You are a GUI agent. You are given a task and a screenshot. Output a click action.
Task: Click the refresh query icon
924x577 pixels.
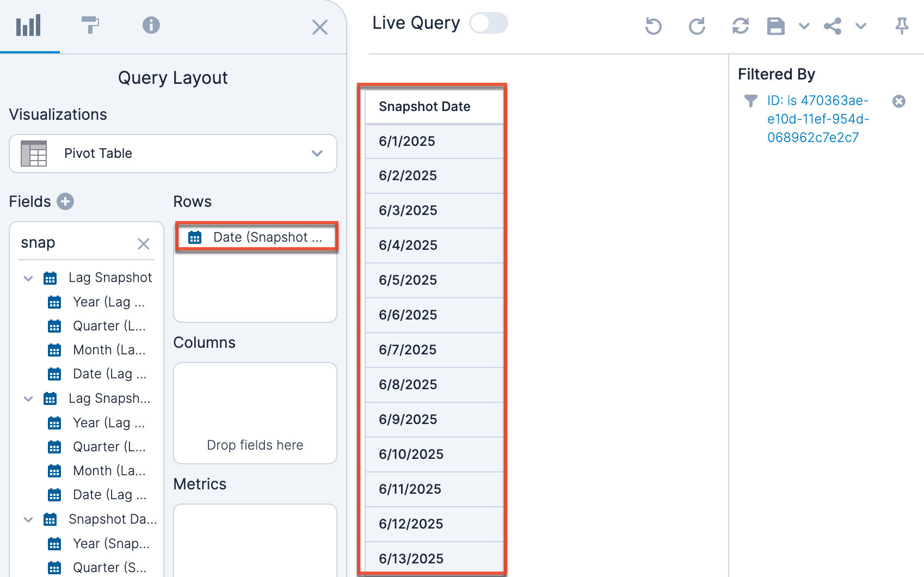741,26
